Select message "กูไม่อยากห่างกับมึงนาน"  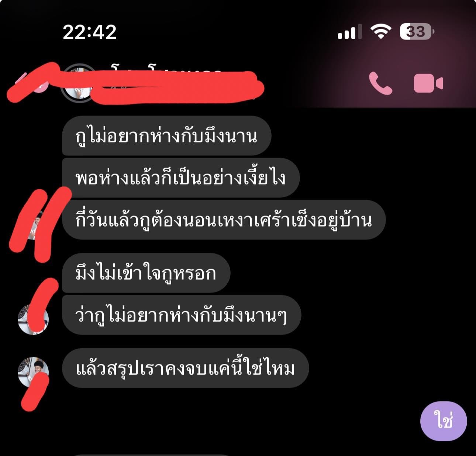(x=166, y=136)
